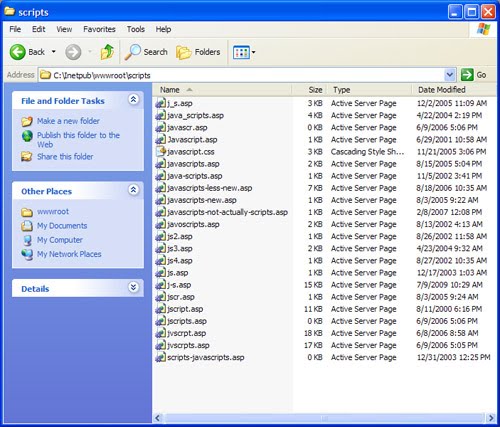
Task: Select the scripts-javascripts.asp file icon
Action: (x=161, y=357)
